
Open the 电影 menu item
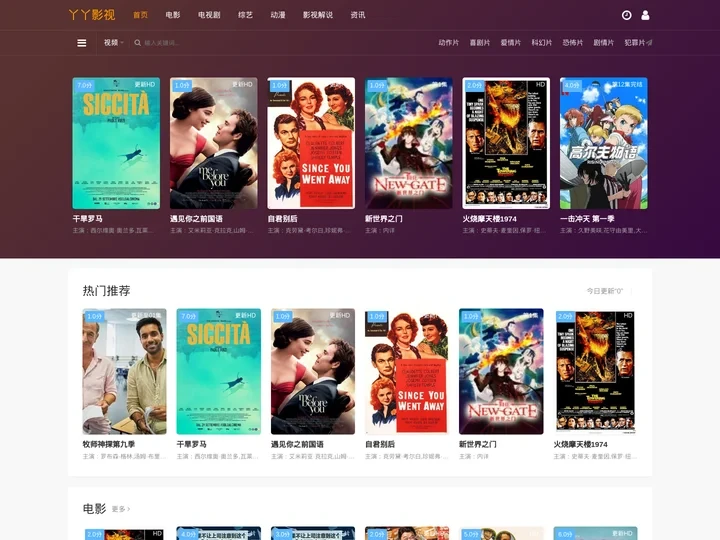coord(173,15)
